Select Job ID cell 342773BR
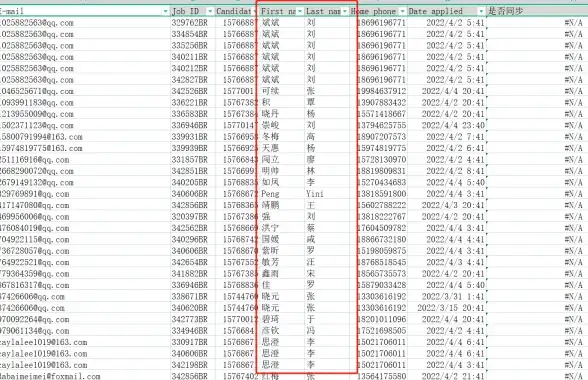588x380 pixels. coord(189,320)
